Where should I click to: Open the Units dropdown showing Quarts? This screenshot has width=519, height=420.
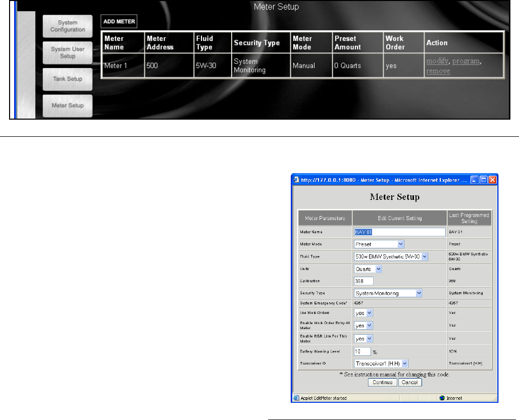[368, 269]
